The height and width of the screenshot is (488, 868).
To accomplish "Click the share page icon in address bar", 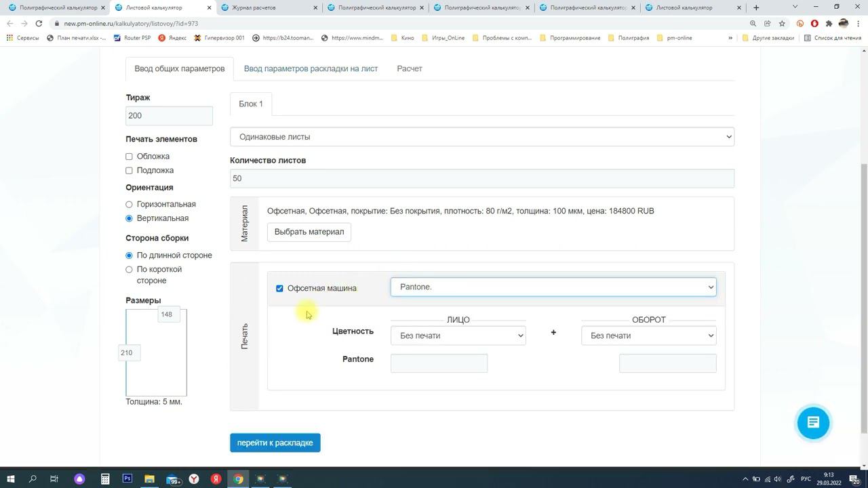I will pyautogui.click(x=768, y=24).
